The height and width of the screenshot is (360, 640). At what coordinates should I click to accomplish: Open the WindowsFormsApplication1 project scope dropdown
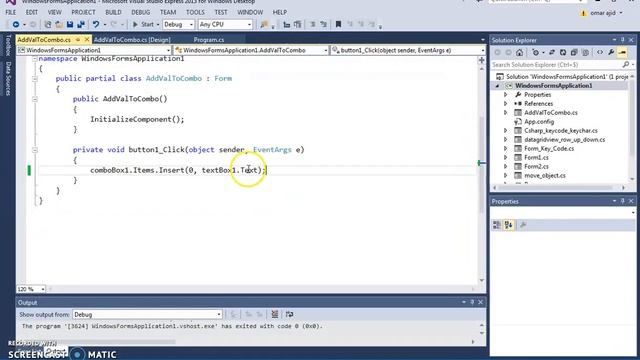[94, 50]
